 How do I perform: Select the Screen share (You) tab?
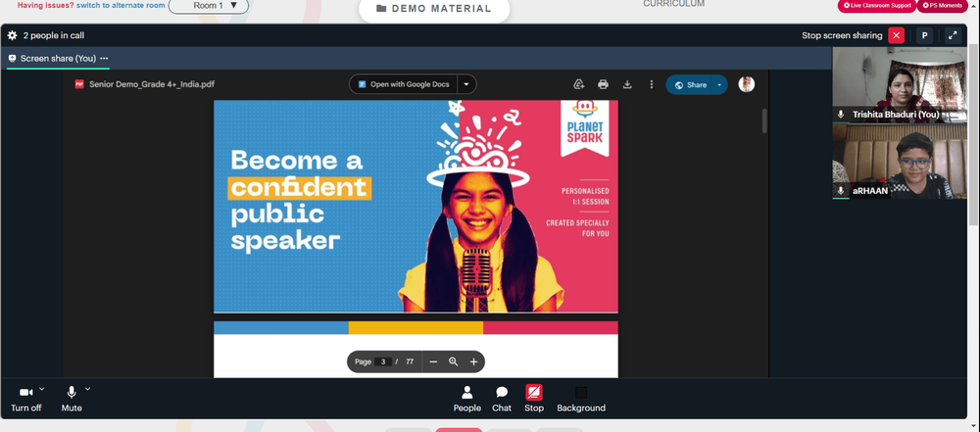[58, 58]
